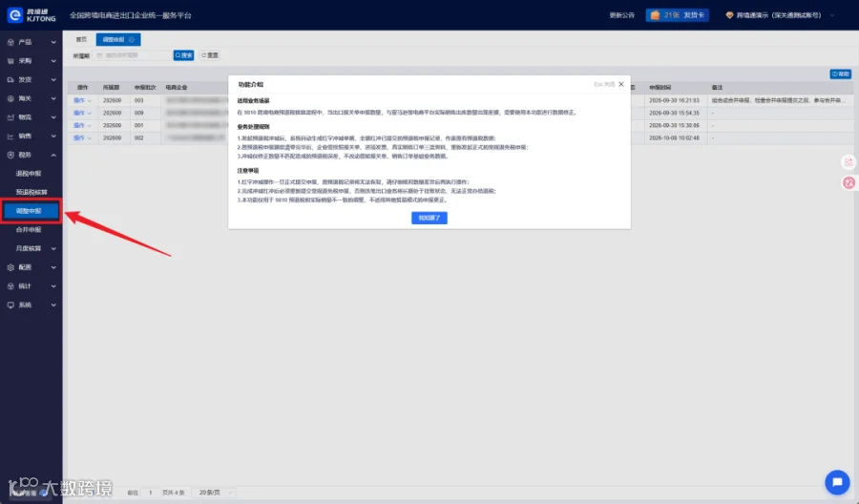Open the 更新公告 link
Viewport: 859px width, 504px height.
621,15
